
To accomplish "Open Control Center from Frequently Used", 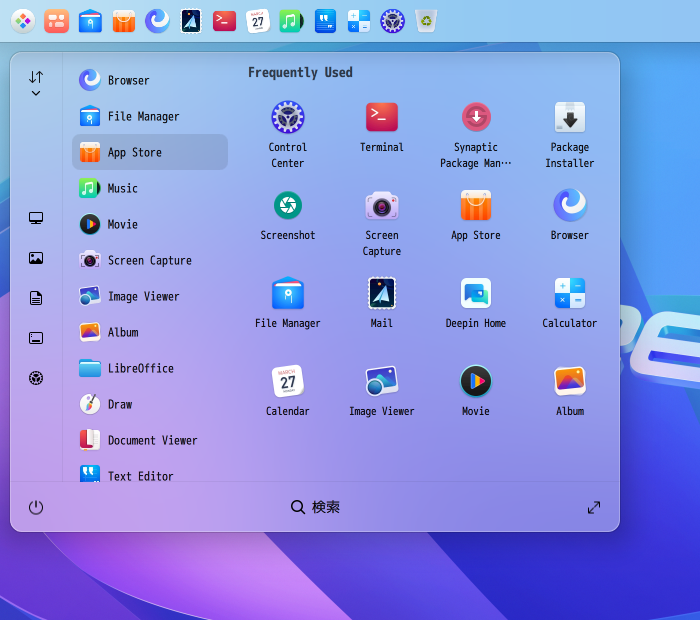I will pos(288,118).
